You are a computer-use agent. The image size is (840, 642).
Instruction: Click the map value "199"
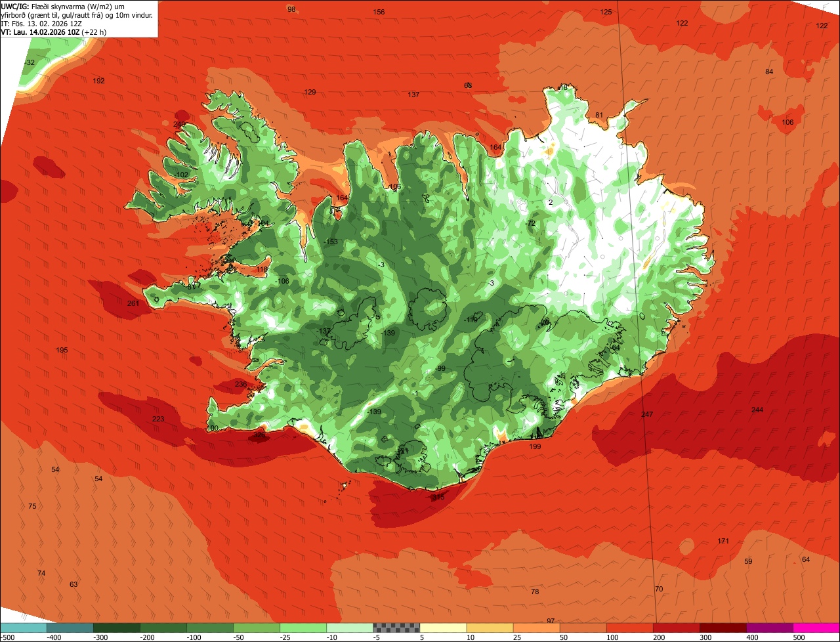pyautogui.click(x=535, y=446)
